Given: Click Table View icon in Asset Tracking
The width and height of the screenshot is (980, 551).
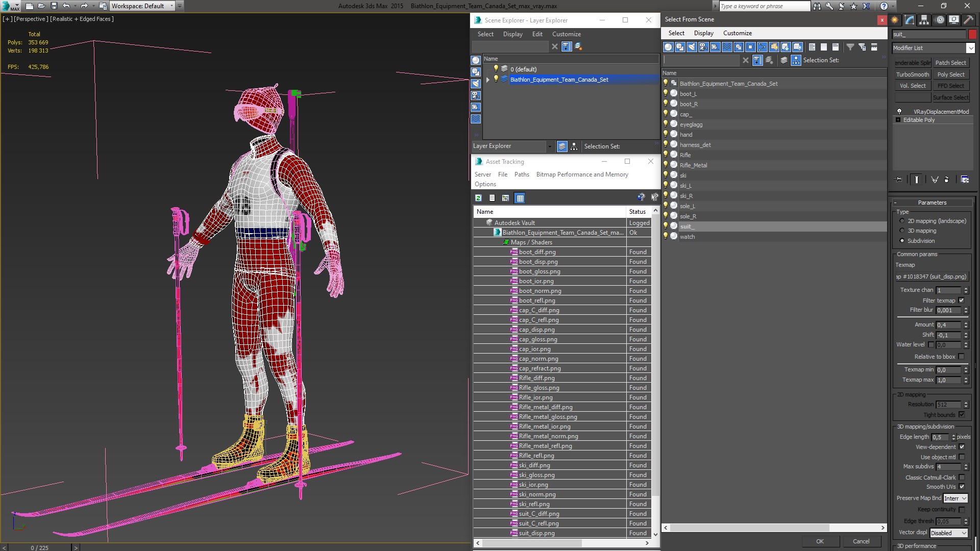Looking at the screenshot, I should click(520, 198).
